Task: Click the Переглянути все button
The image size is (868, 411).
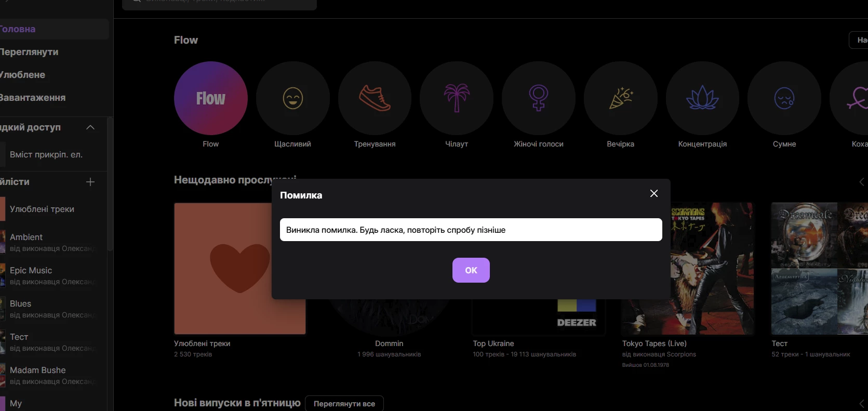Action: [x=344, y=404]
